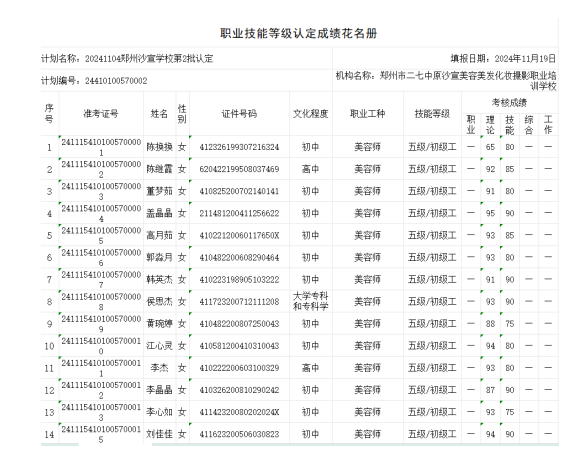
Task: Select theory score 65 in 陈换换's row
Action: tap(490, 147)
